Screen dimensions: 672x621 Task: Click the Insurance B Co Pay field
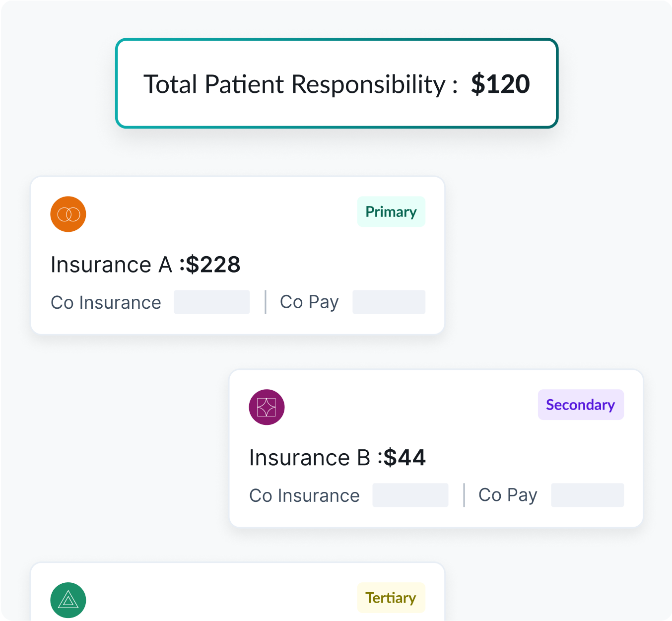[588, 495]
